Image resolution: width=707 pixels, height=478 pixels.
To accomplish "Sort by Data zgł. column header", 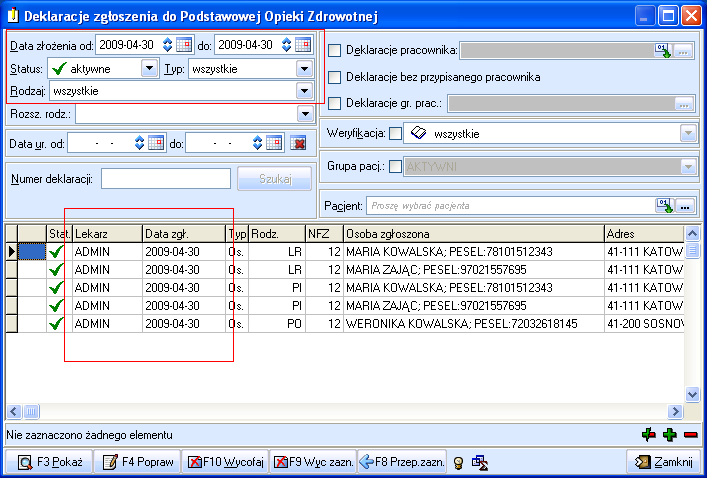I will (184, 234).
